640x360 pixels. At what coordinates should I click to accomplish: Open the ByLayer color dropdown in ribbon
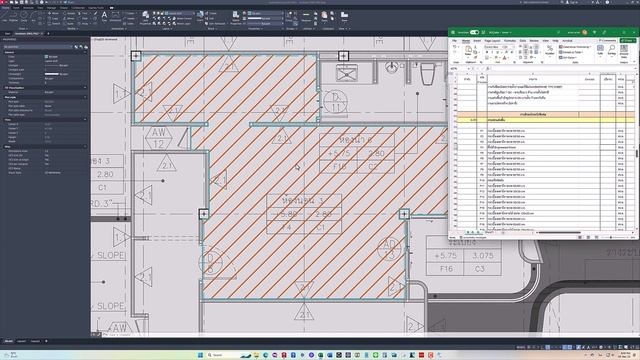coord(265,13)
